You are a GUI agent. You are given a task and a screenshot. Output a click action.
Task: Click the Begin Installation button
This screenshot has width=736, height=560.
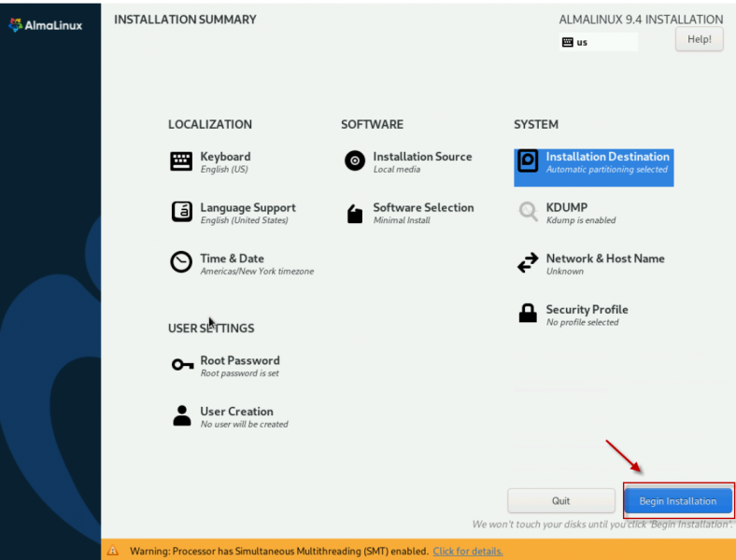[678, 501]
